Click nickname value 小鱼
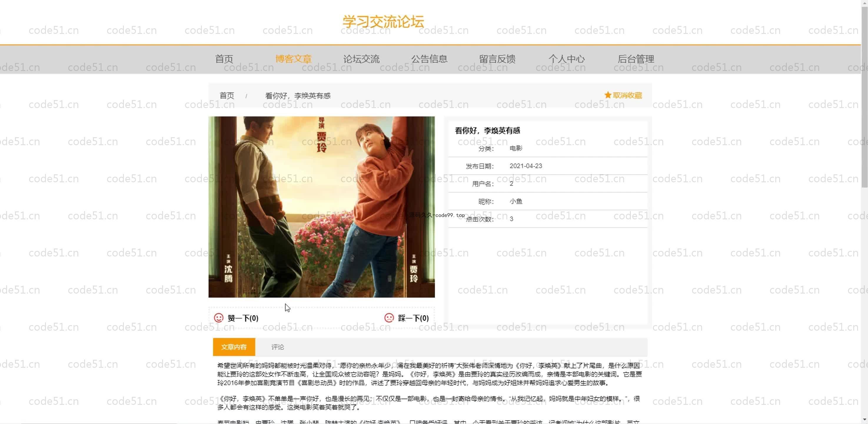This screenshot has width=868, height=424. coord(516,201)
